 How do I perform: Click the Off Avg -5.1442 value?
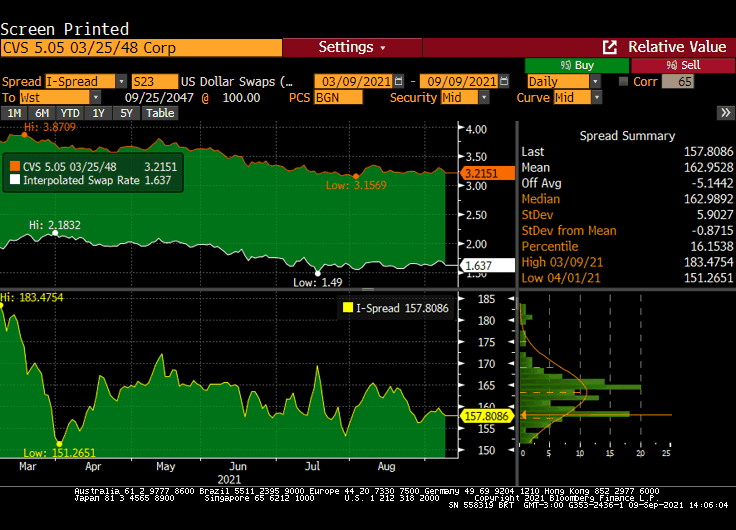pos(712,183)
